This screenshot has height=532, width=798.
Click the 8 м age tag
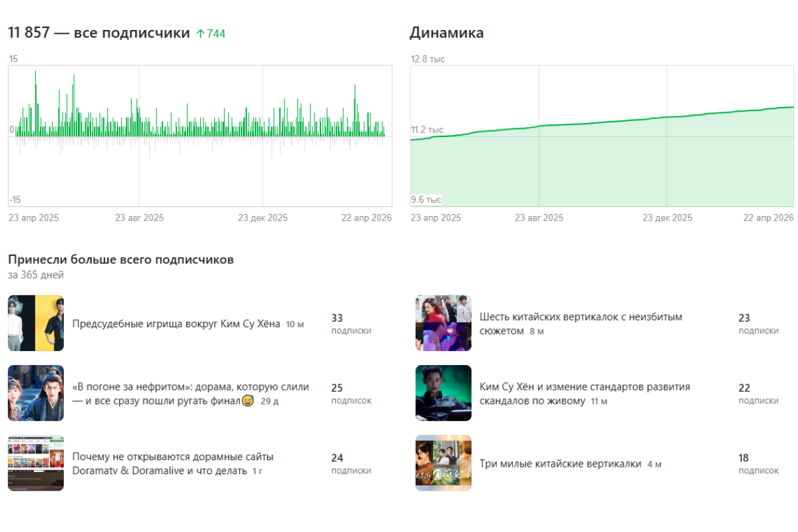(537, 331)
